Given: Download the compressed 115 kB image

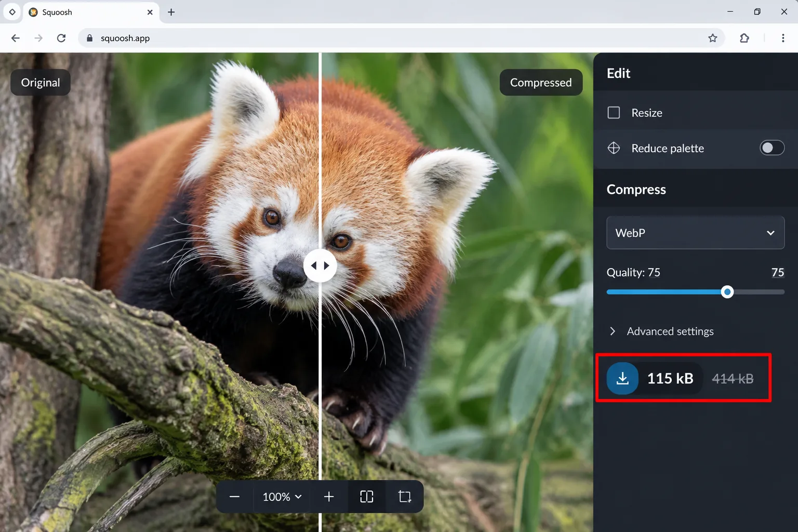Looking at the screenshot, I should tap(622, 378).
